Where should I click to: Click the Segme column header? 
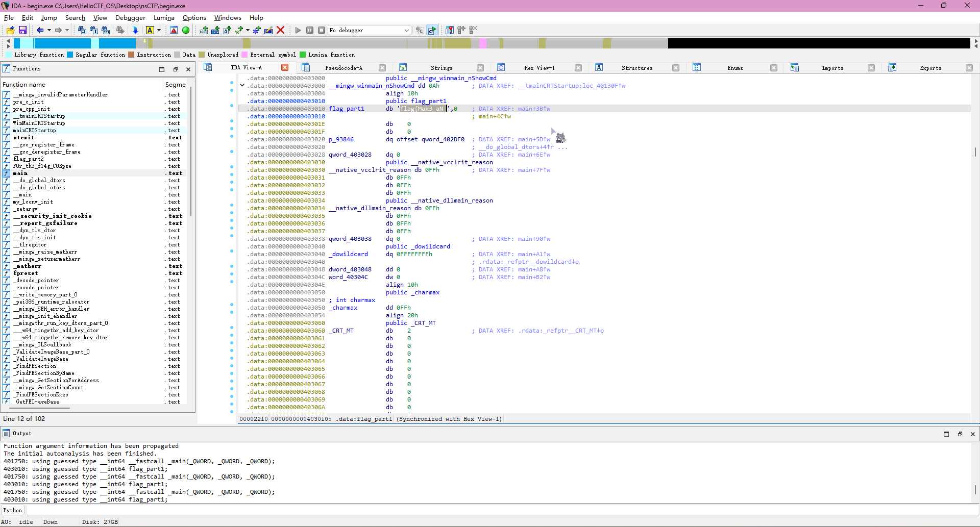coord(175,85)
